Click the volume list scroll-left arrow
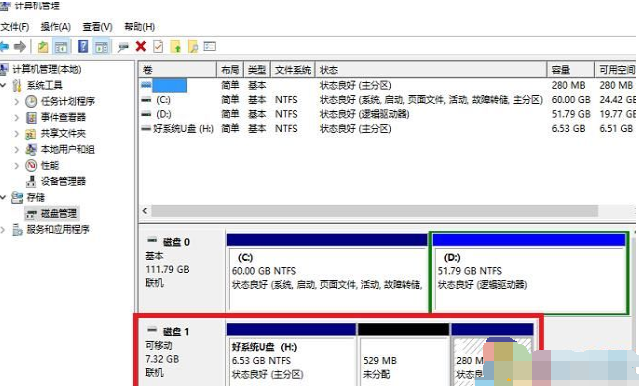 tap(145, 211)
